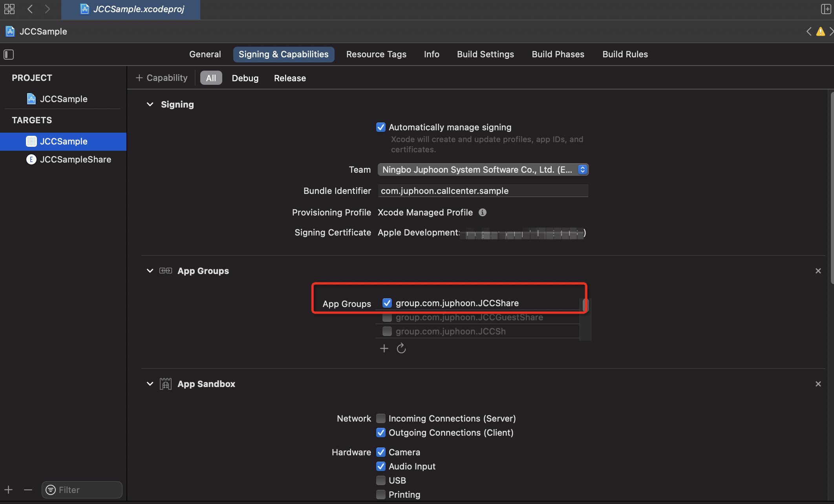Click the JCCSample breadcrumb label

pyautogui.click(x=43, y=31)
